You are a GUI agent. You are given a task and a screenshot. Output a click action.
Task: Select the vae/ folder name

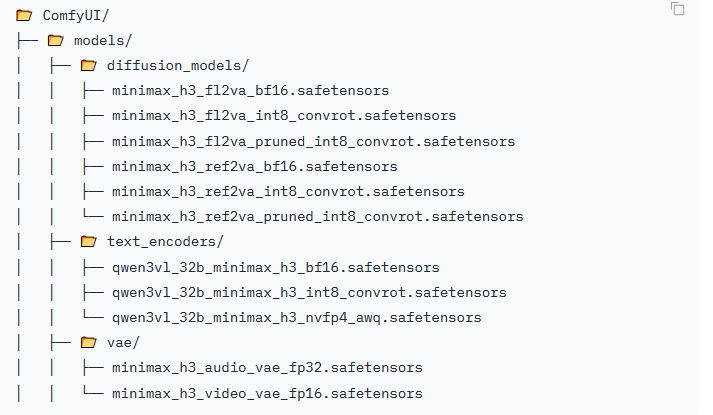coord(123,343)
